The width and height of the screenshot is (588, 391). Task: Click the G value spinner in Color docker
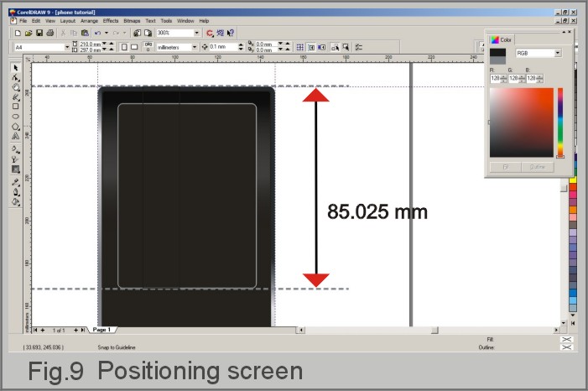(522, 78)
